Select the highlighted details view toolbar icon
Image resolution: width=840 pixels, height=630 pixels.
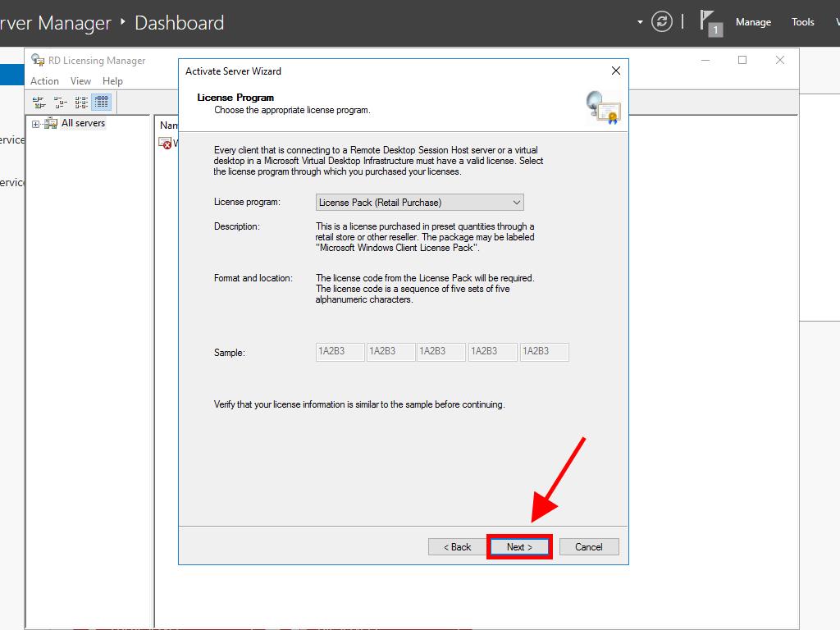click(102, 103)
